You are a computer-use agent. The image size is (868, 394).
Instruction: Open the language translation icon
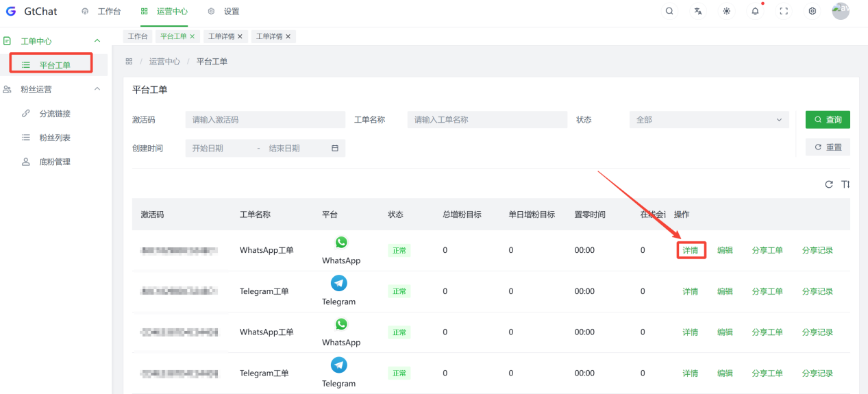coord(697,11)
